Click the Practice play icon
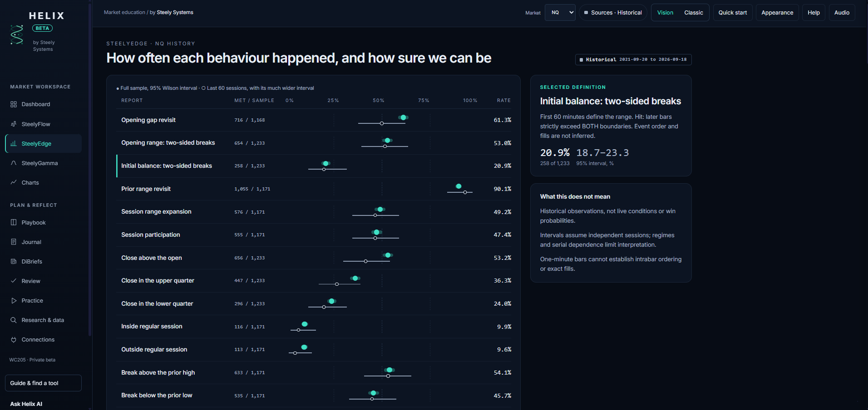 [14, 300]
